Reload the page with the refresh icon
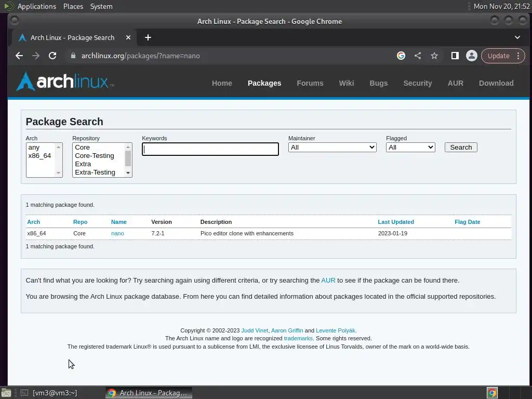This screenshot has width=532, height=399. (52, 56)
